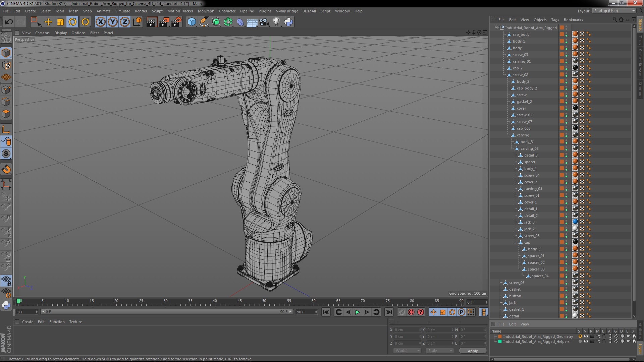
Task: Click stepper of current frame 0 F field
Action: pyautogui.click(x=486, y=302)
